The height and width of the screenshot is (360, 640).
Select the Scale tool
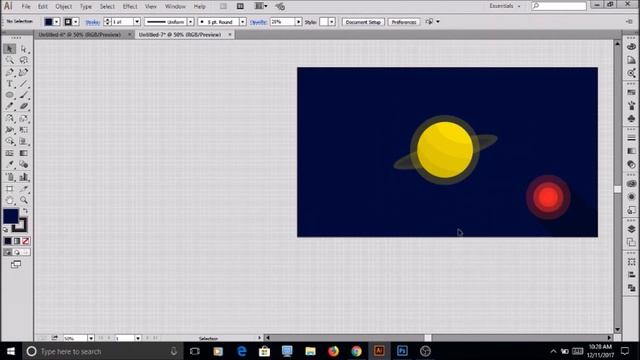click(24, 118)
